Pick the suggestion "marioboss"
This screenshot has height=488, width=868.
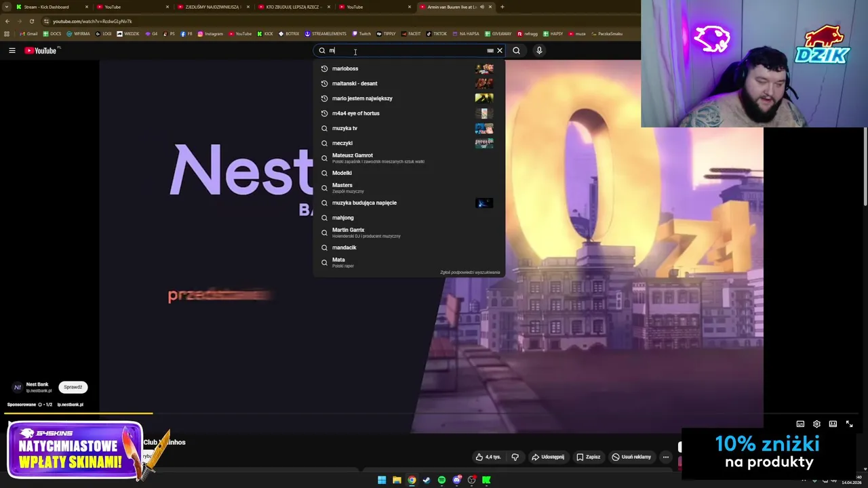click(409, 68)
